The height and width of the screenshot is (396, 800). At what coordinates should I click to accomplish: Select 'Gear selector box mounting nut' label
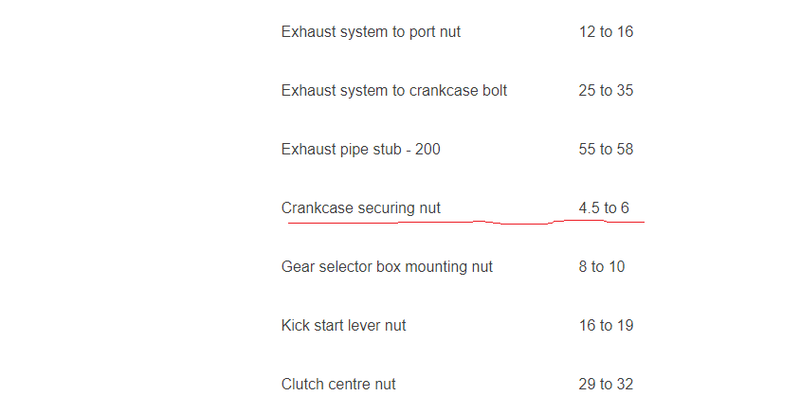click(387, 267)
